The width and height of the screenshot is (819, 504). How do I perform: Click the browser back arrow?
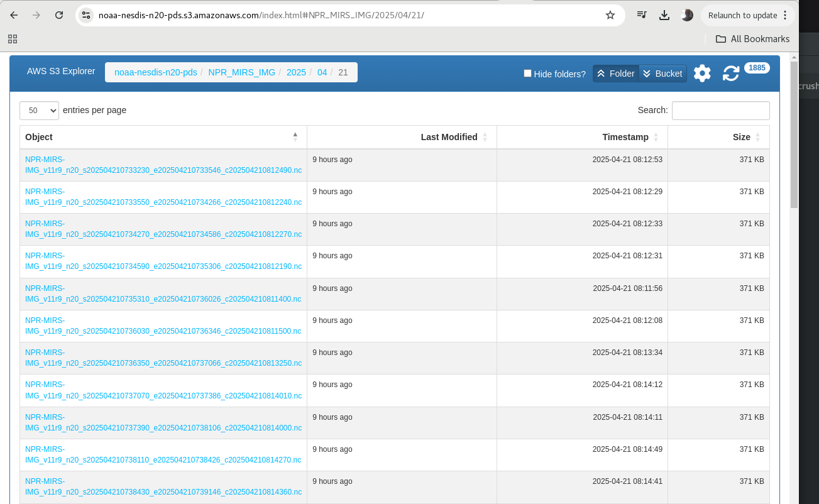(x=14, y=15)
